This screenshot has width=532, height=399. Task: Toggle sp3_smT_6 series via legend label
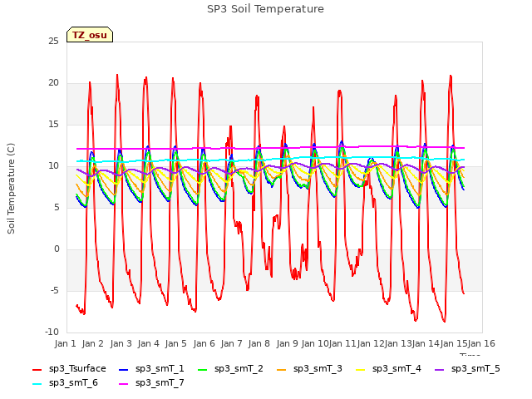click(x=73, y=383)
